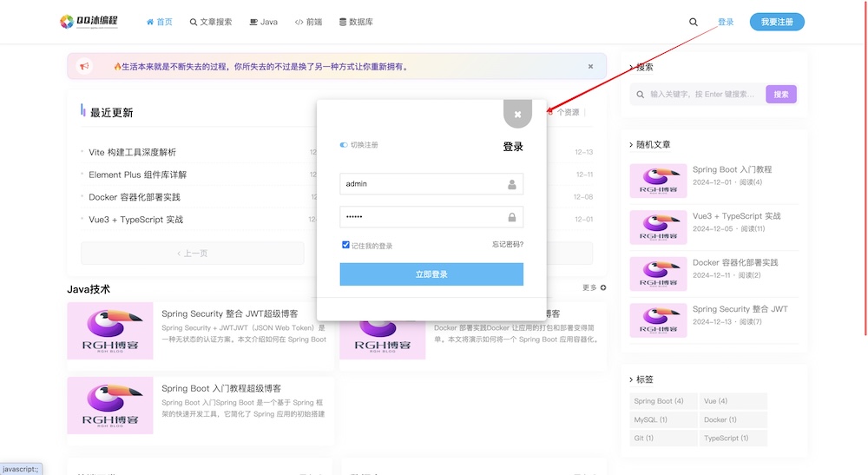Select the TypeScript (1) tag
This screenshot has height=475, width=868.
tap(733, 438)
